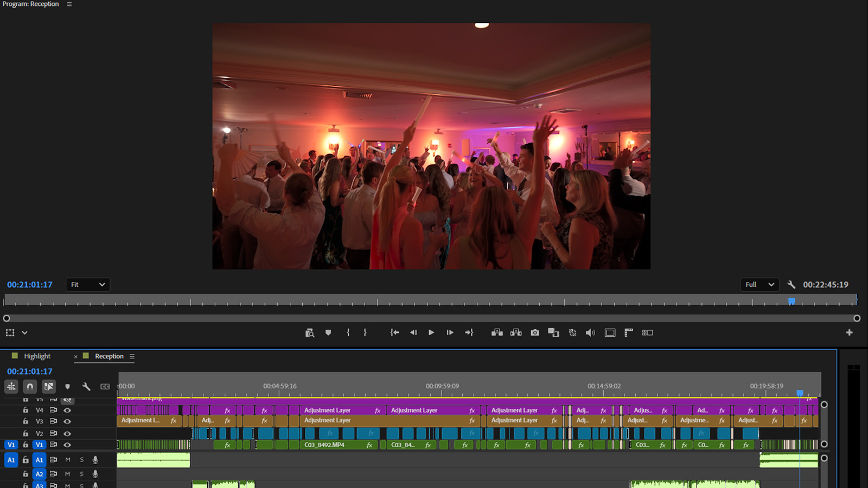Close the Reception sequence tab
The height and width of the screenshot is (488, 868).
(x=76, y=356)
